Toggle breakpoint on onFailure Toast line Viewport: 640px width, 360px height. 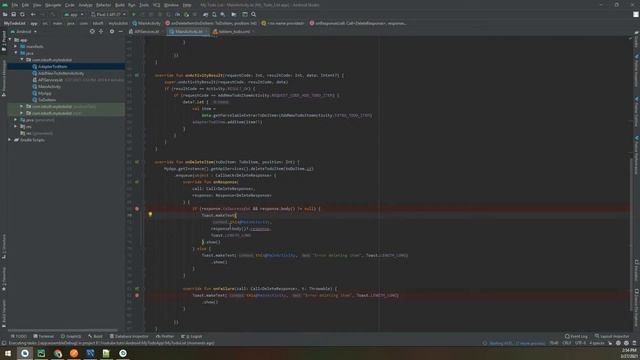(x=137, y=295)
